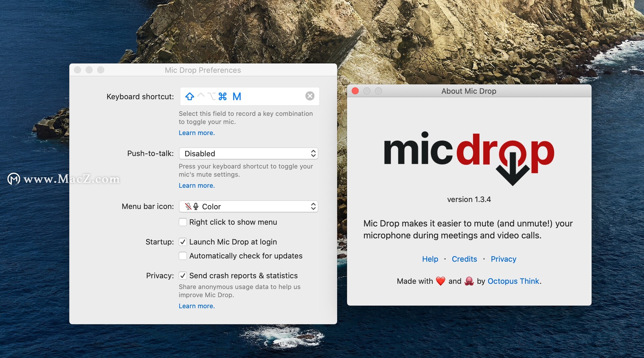Click the menu bar icon stepper arrows
Screen dimensions: 644x358
[313, 206]
